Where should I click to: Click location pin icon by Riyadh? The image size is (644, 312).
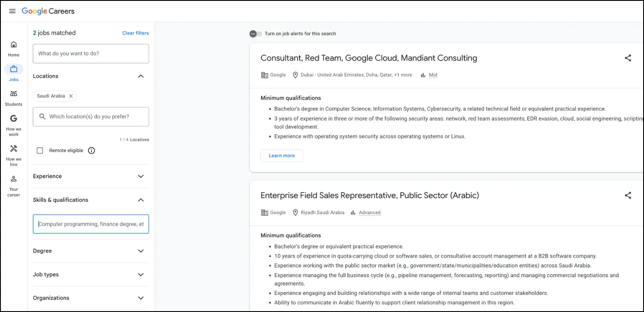pos(295,212)
